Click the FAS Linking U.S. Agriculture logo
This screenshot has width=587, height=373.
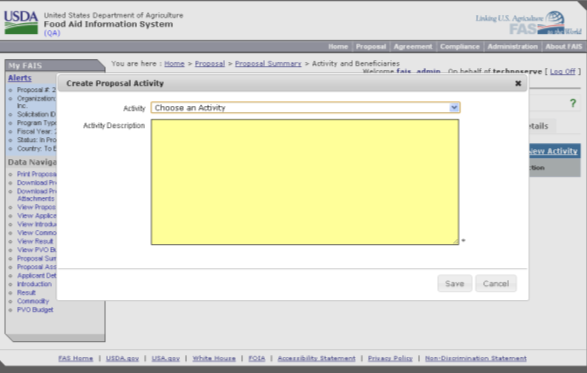pyautogui.click(x=529, y=23)
